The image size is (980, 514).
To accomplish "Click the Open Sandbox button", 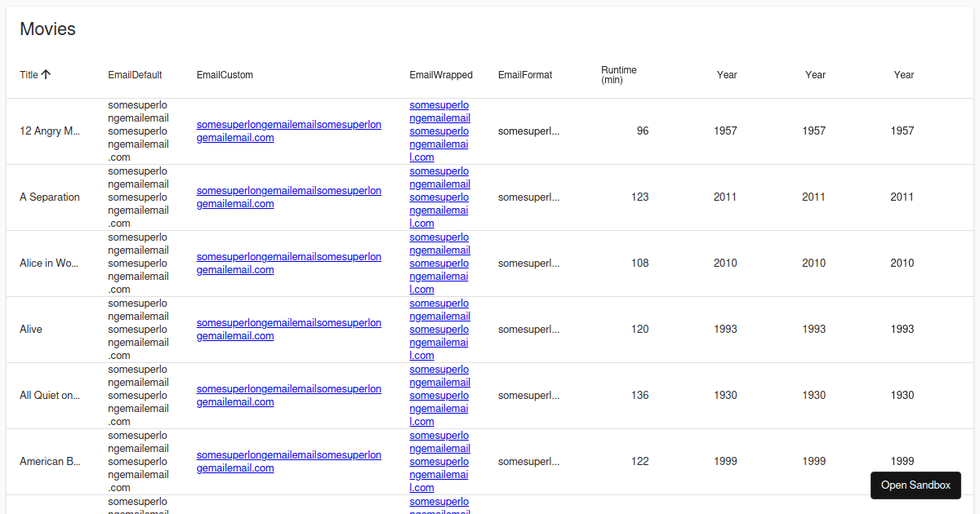I will (915, 485).
